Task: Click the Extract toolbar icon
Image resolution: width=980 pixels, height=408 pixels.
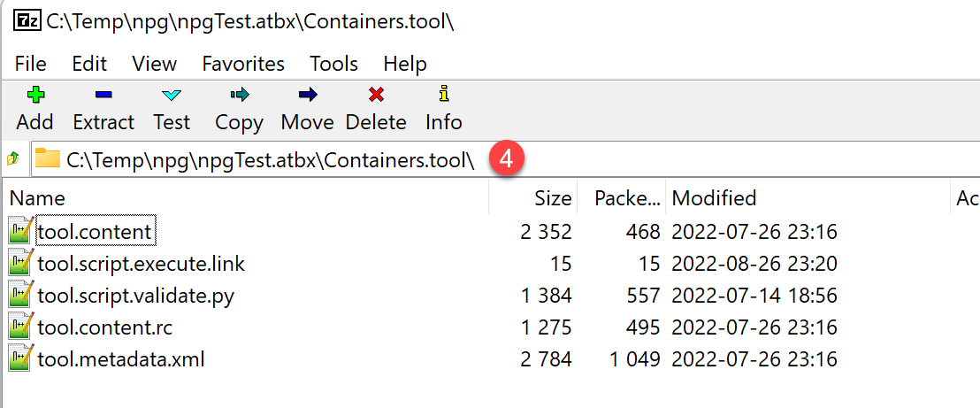Action: coord(103,95)
